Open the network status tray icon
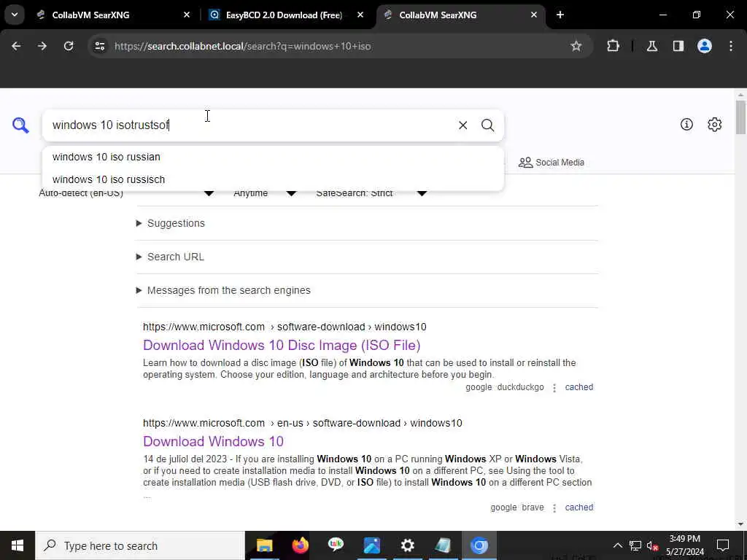Screen dimensions: 747x560 pyautogui.click(x=635, y=545)
